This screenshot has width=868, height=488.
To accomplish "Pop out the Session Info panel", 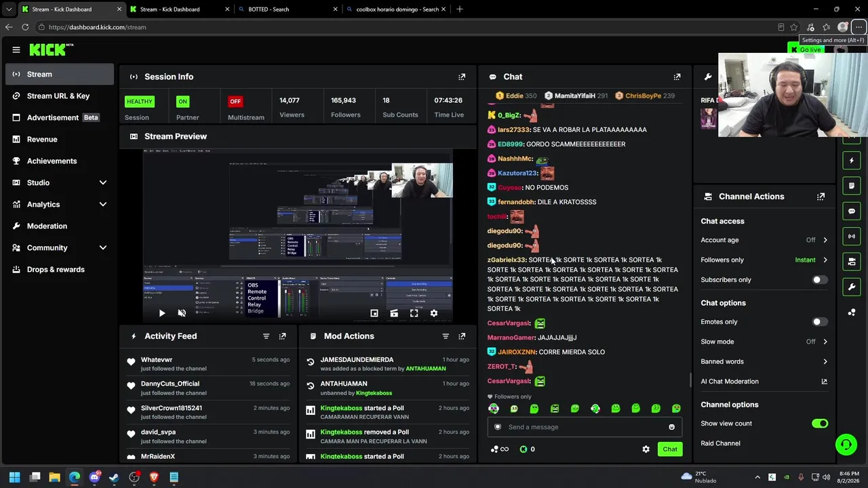I will [x=462, y=77].
